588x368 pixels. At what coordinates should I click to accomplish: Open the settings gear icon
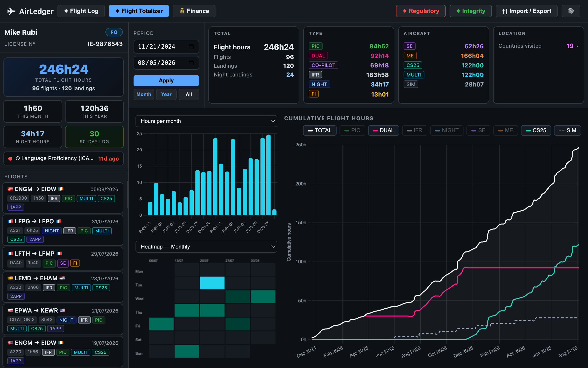[571, 11]
